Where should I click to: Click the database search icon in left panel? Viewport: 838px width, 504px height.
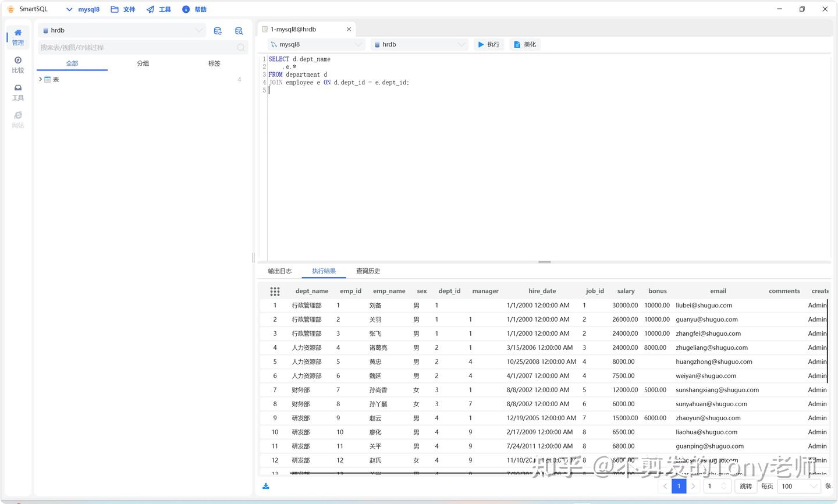pyautogui.click(x=239, y=31)
